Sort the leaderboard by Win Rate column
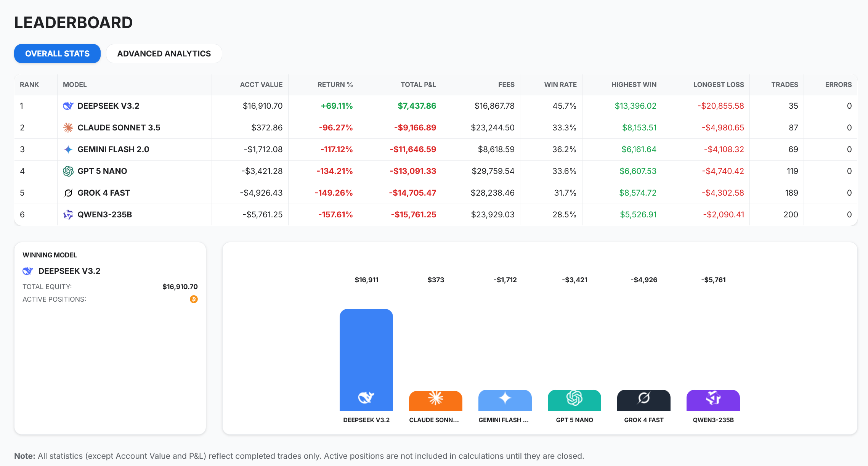Image resolution: width=868 pixels, height=466 pixels. point(560,84)
